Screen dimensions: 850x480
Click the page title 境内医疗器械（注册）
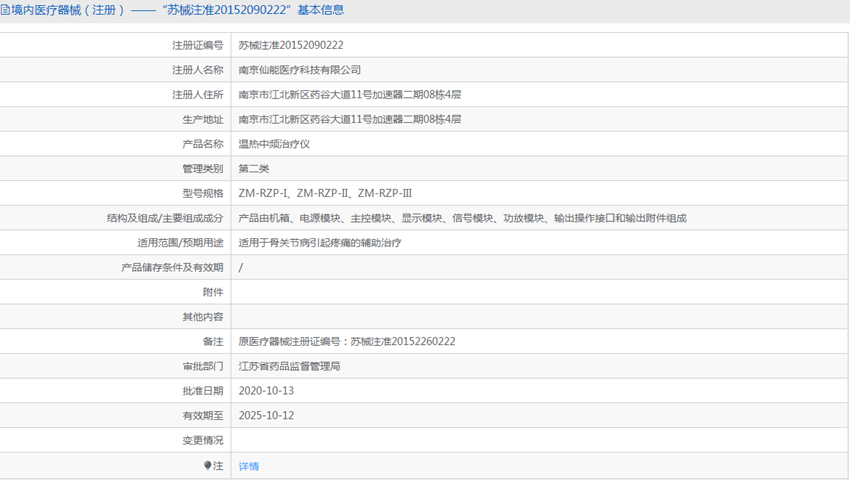(68, 10)
